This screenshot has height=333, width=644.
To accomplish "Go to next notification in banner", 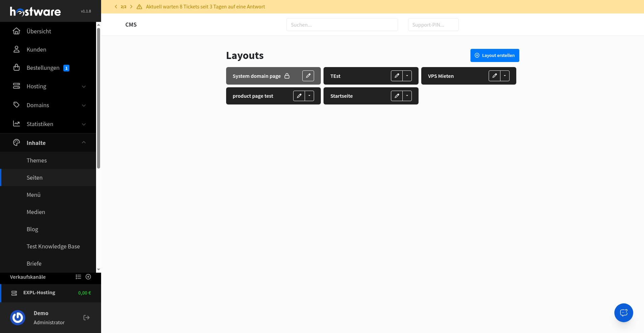I will [131, 7].
